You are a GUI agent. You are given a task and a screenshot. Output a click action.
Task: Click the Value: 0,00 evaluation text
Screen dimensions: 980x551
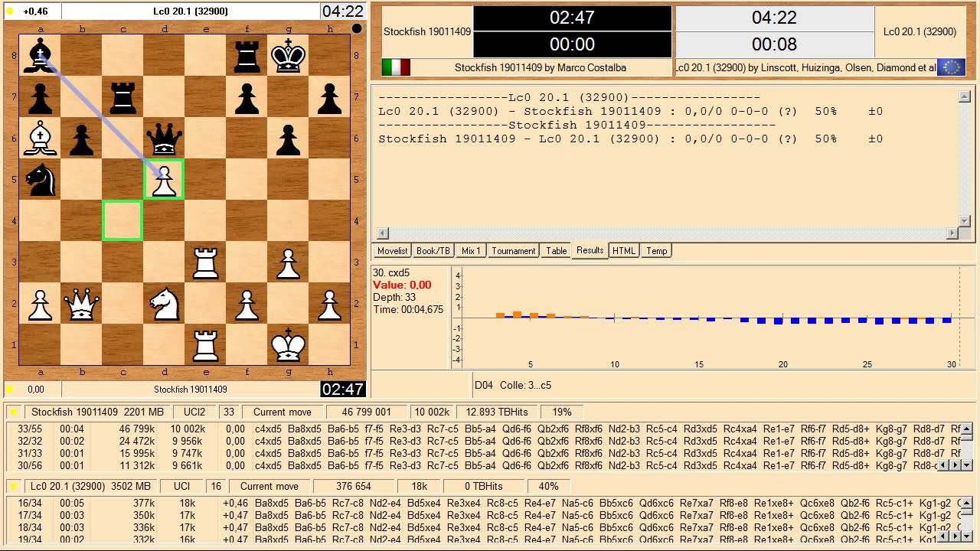click(x=402, y=285)
